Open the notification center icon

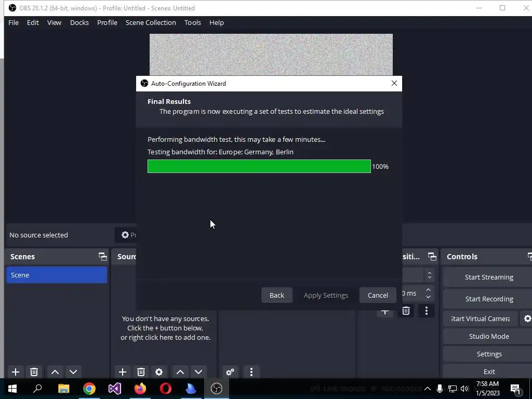pyautogui.click(x=516, y=389)
